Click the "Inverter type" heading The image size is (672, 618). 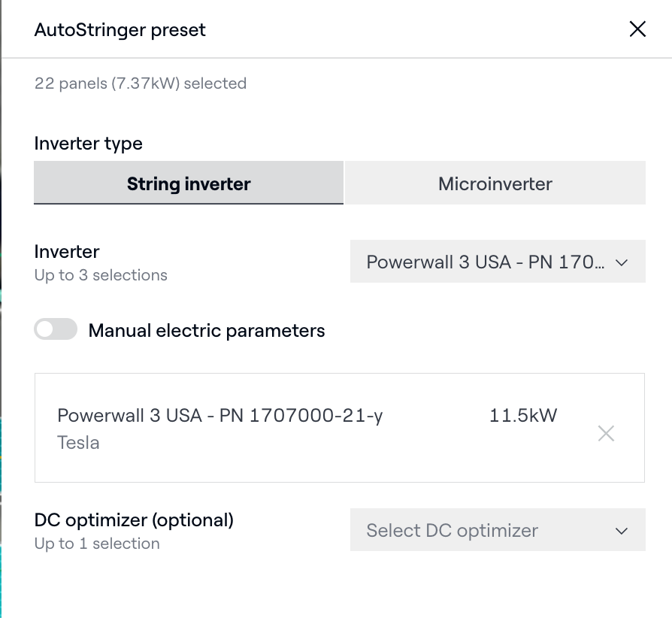(x=89, y=143)
